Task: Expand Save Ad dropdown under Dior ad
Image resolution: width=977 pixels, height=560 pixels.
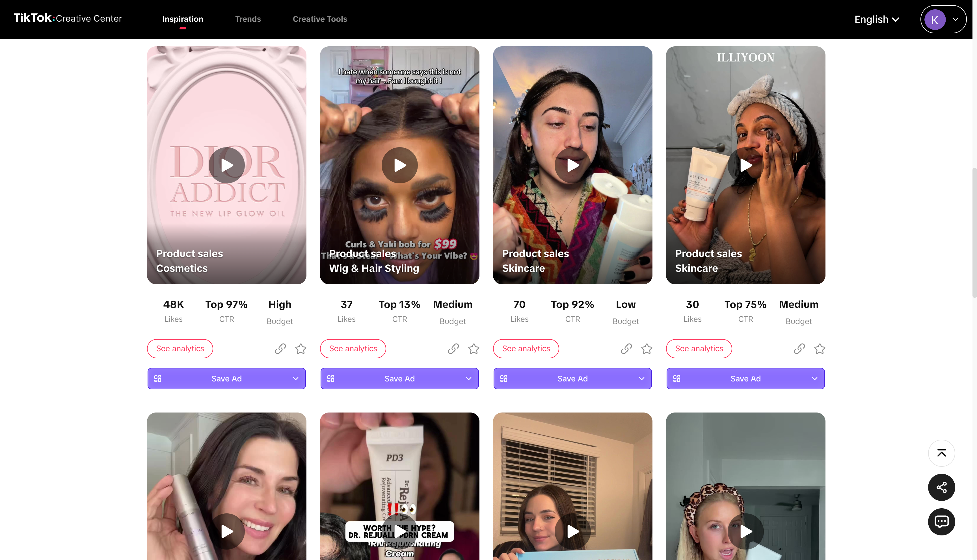Action: pos(295,378)
